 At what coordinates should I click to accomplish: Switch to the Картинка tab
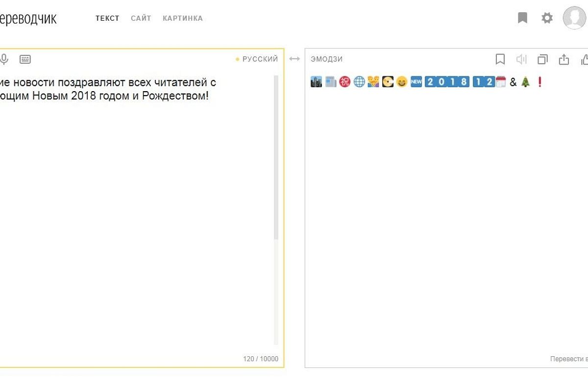tap(183, 18)
